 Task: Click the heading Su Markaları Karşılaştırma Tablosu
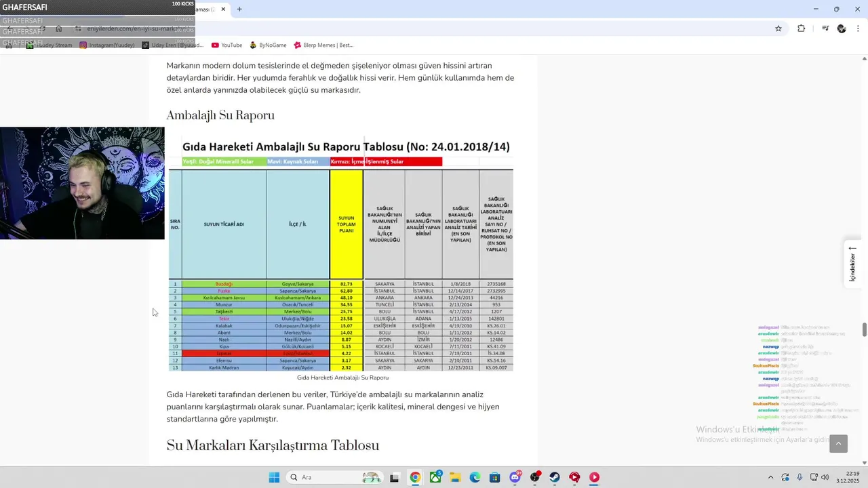tap(273, 446)
